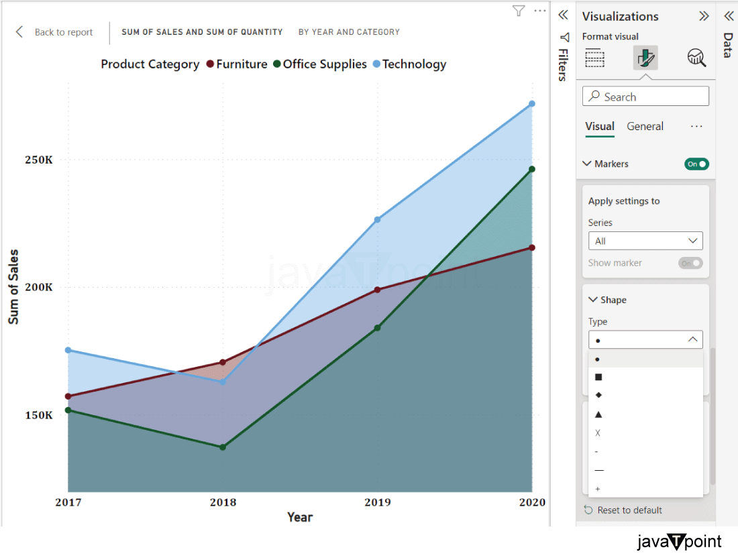738x560 pixels.
Task: Click the format pane vertical scrollbar
Action: [x=713, y=416]
